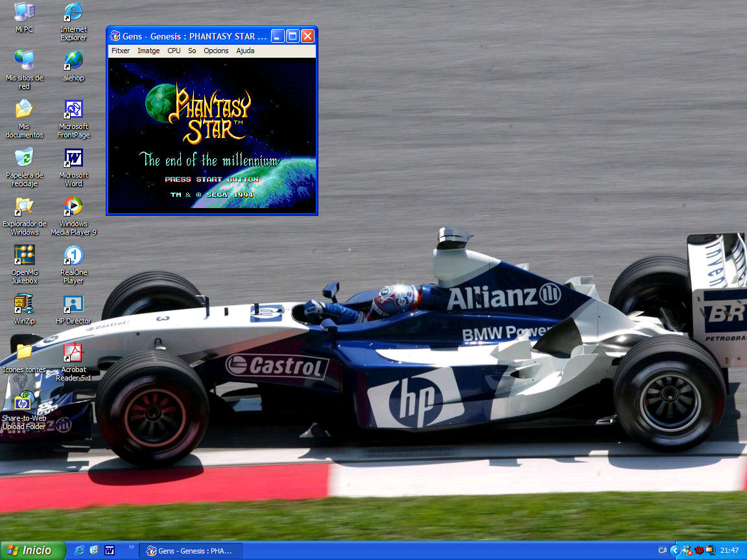
Task: Select the Mis documentos folder icon
Action: tap(24, 119)
